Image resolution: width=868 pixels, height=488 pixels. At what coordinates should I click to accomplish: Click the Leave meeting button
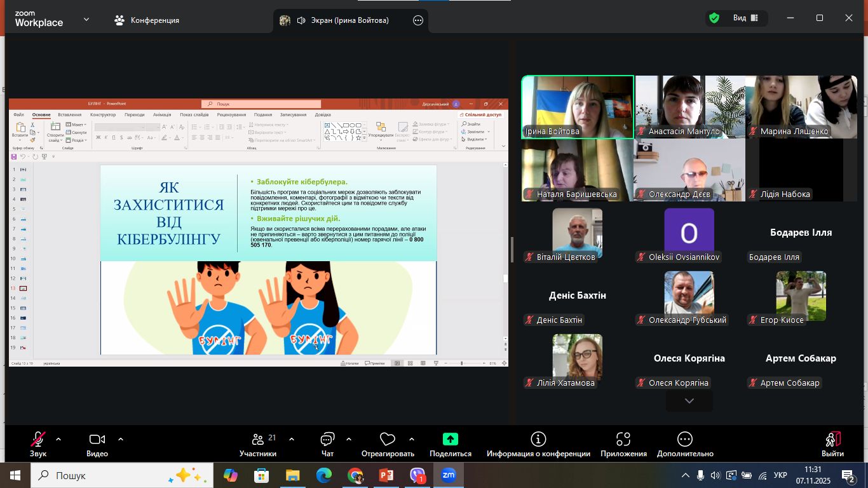pos(832,444)
